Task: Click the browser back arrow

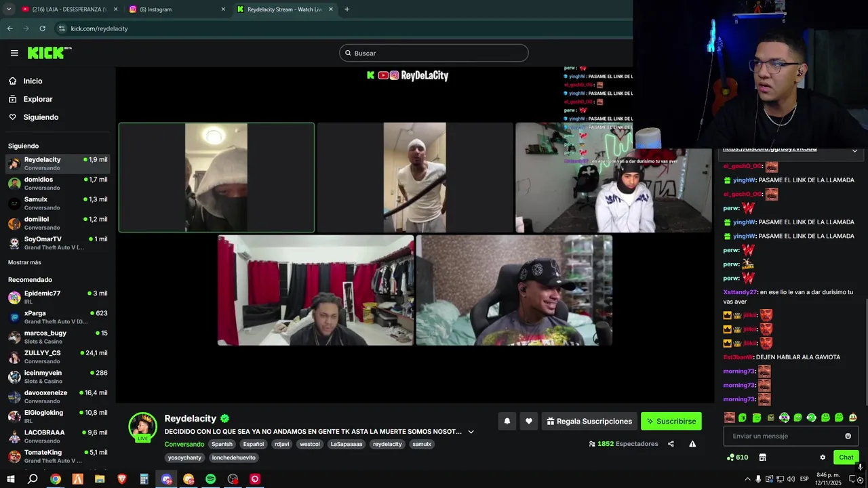Action: pyautogui.click(x=10, y=28)
